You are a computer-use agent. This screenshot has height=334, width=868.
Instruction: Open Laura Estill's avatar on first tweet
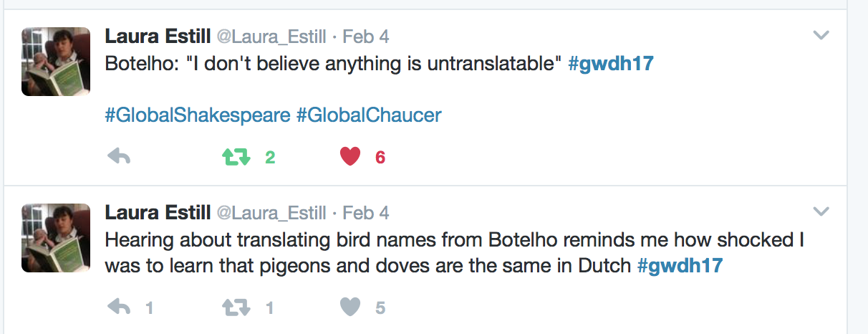coord(56,62)
